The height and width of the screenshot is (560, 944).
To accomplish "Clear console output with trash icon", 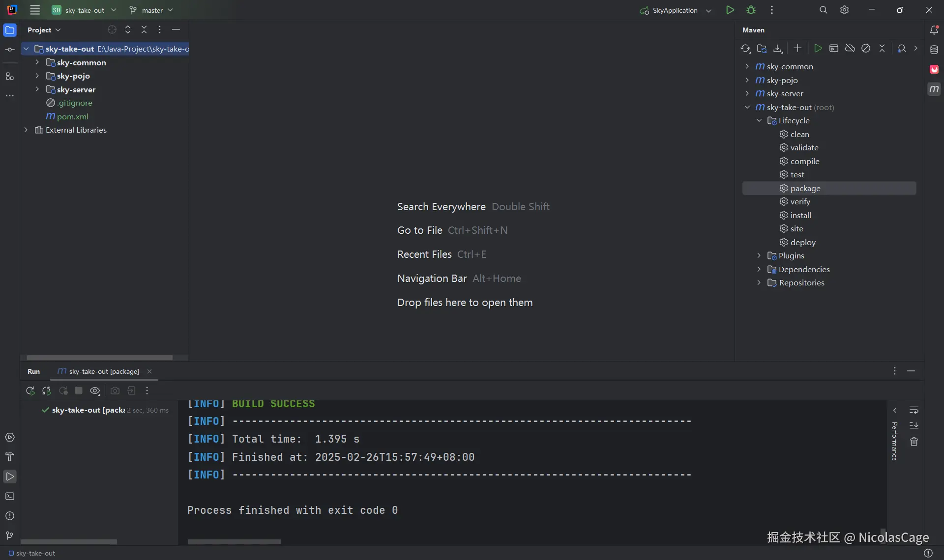I will 914,442.
